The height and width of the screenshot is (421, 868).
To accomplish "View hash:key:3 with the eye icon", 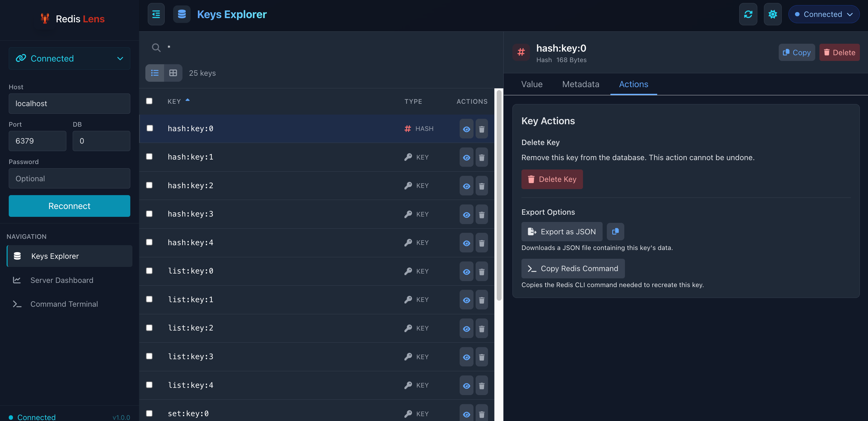I will coord(466,214).
